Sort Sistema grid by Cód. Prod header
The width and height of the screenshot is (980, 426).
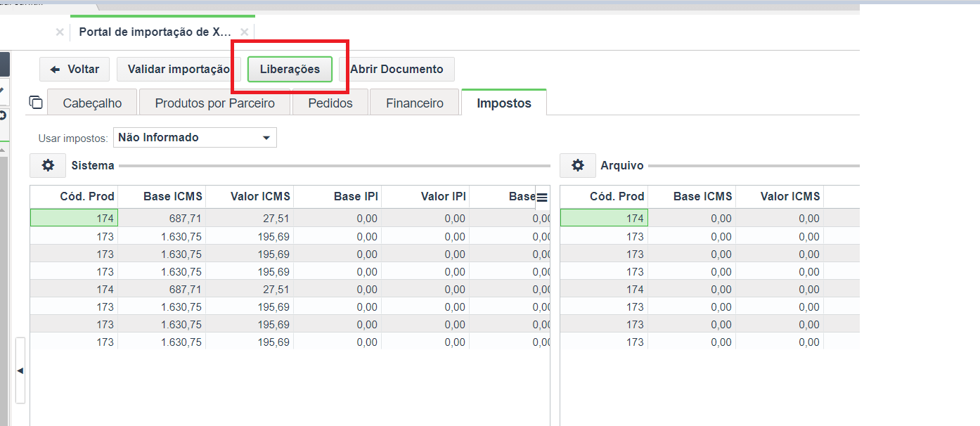pyautogui.click(x=74, y=197)
